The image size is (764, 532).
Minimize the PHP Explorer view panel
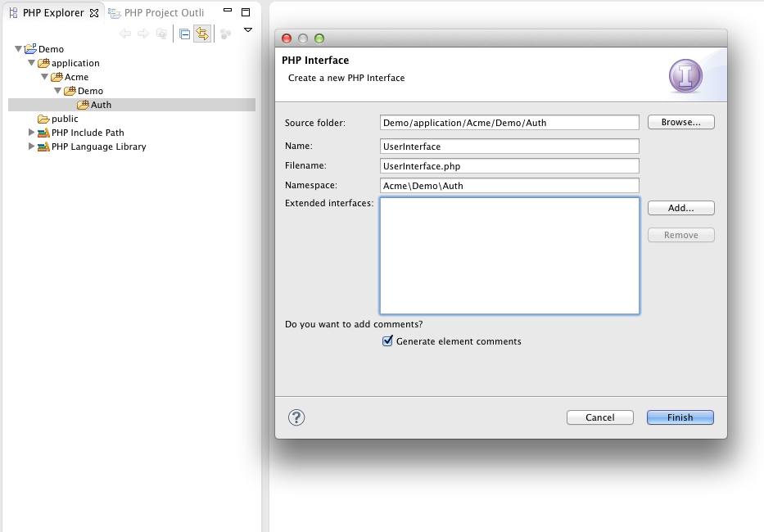(x=228, y=10)
